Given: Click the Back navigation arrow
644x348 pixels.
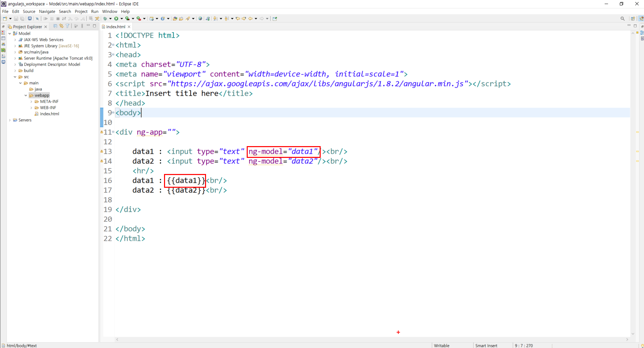Looking at the screenshot, I should tap(250, 18).
